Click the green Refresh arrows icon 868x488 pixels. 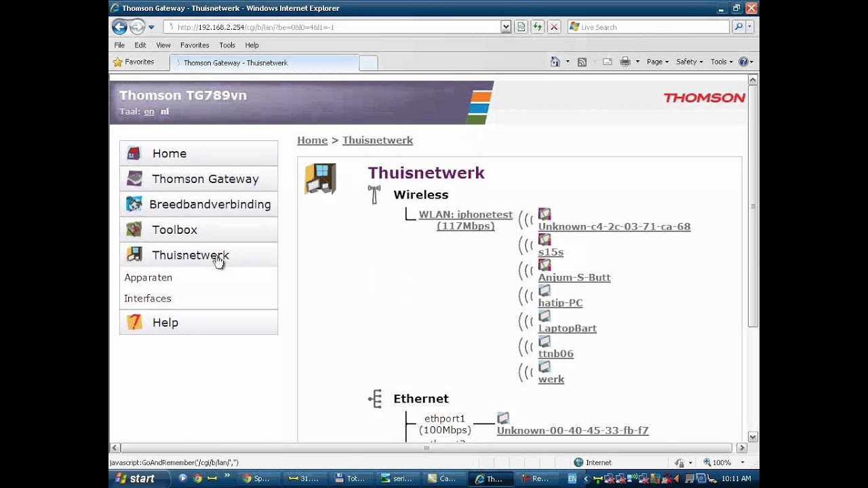(x=537, y=27)
